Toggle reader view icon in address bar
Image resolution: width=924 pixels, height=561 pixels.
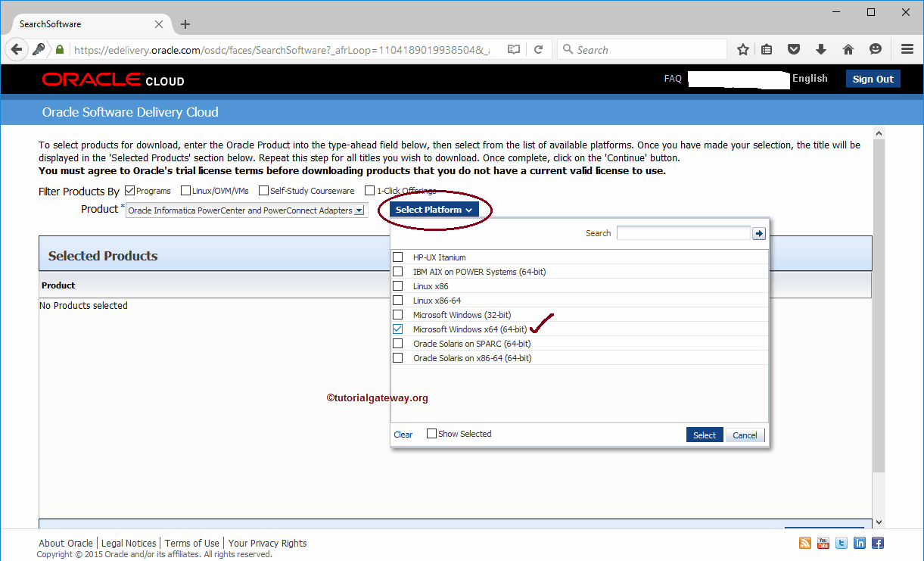[514, 49]
